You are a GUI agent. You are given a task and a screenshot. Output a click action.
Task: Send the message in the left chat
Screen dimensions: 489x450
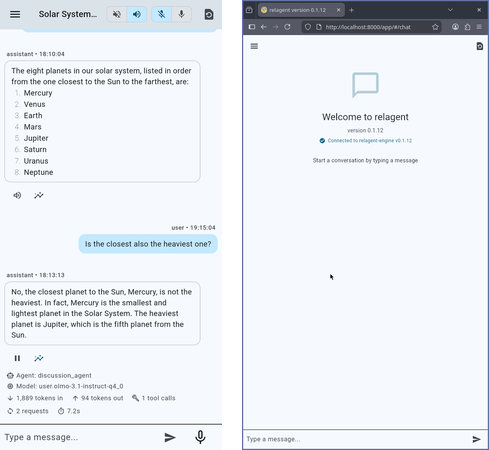click(x=170, y=437)
